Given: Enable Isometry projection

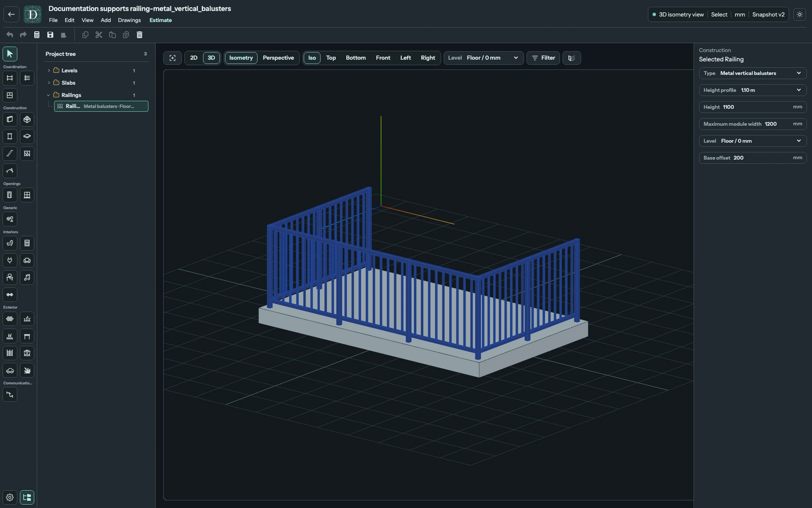Looking at the screenshot, I should (241, 58).
